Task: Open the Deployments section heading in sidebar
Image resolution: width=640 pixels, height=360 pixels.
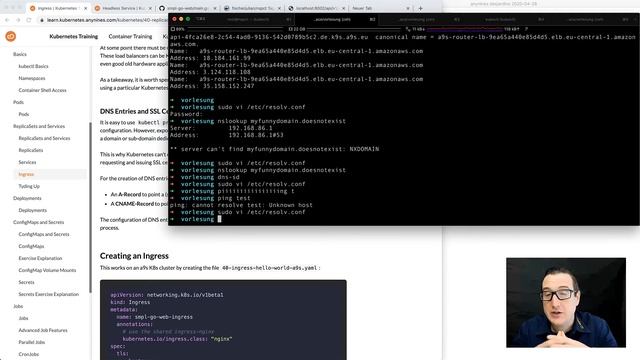Action: 27,198
